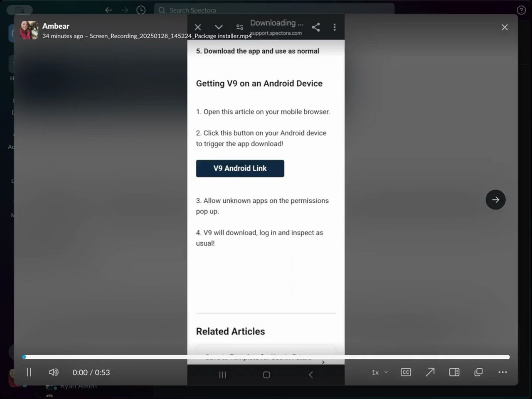The height and width of the screenshot is (399, 532).
Task: Click Ambear's profile avatar
Action: tap(30, 30)
